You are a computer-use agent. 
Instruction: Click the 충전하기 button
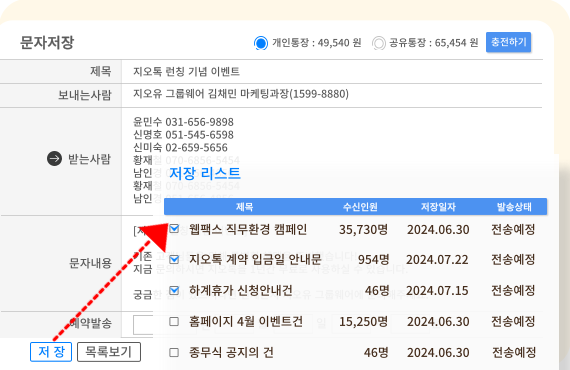pyautogui.click(x=509, y=42)
